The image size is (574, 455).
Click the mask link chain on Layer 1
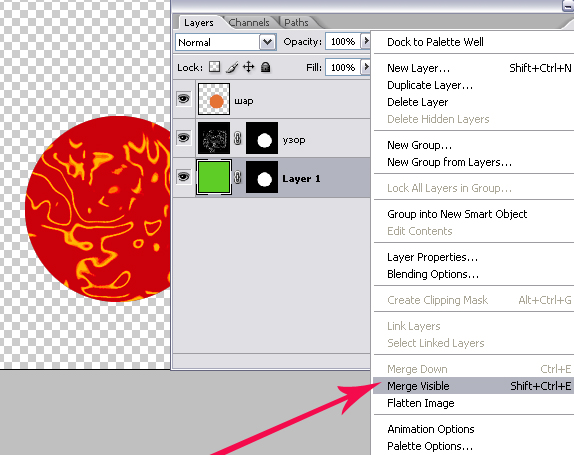[x=238, y=177]
